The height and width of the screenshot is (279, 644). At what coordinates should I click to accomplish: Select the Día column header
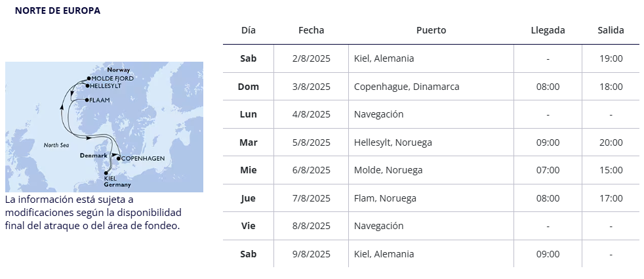(x=249, y=30)
